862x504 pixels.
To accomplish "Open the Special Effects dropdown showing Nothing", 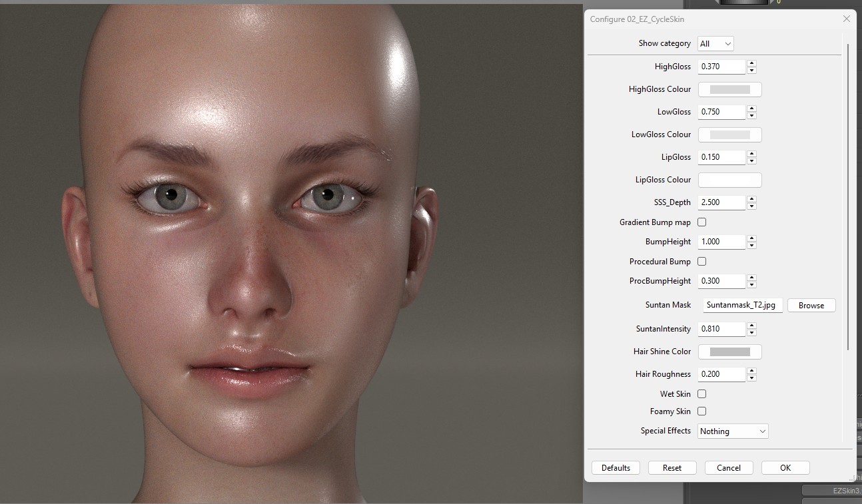I will tap(732, 431).
